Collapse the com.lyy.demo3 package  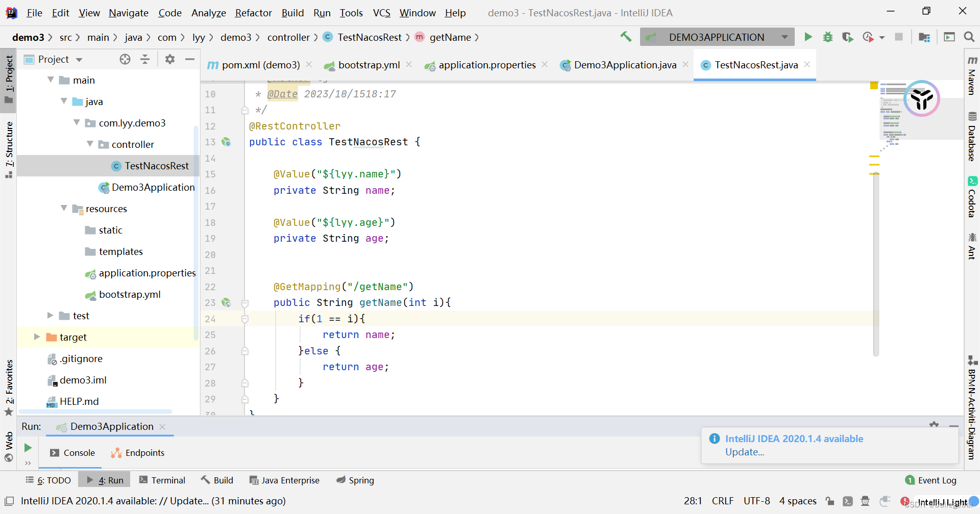(x=77, y=122)
